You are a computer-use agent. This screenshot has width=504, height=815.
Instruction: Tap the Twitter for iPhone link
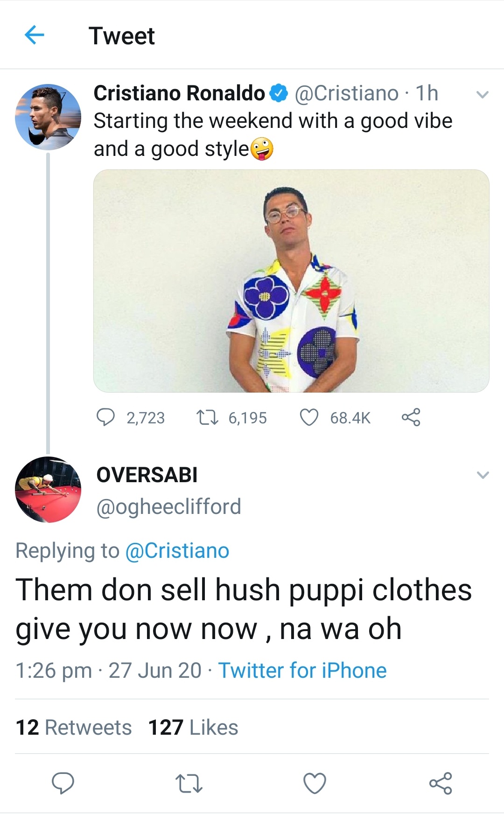[x=302, y=670]
